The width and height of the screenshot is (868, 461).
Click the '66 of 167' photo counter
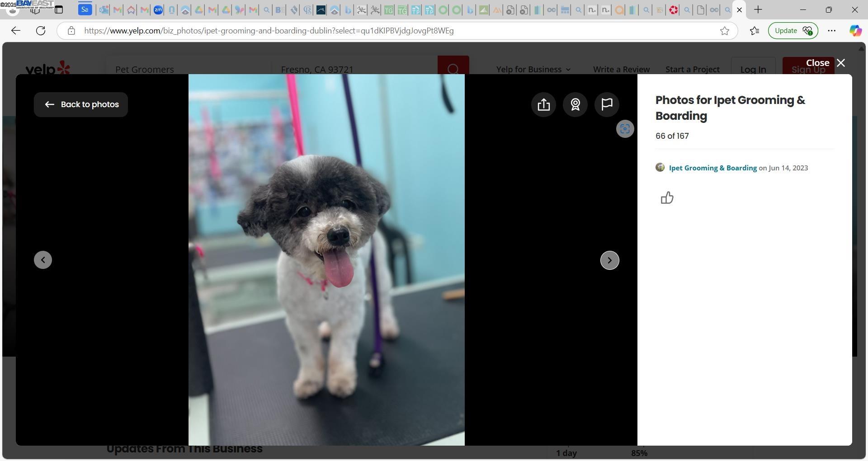click(672, 136)
